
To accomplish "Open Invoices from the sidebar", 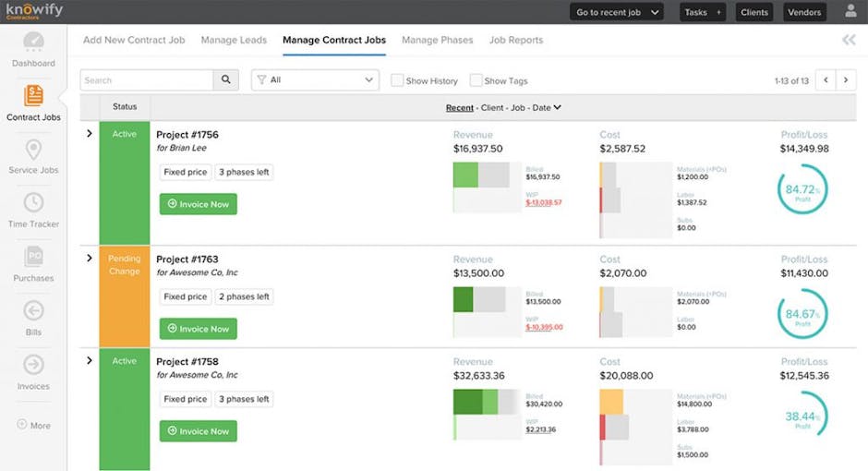I will click(33, 366).
